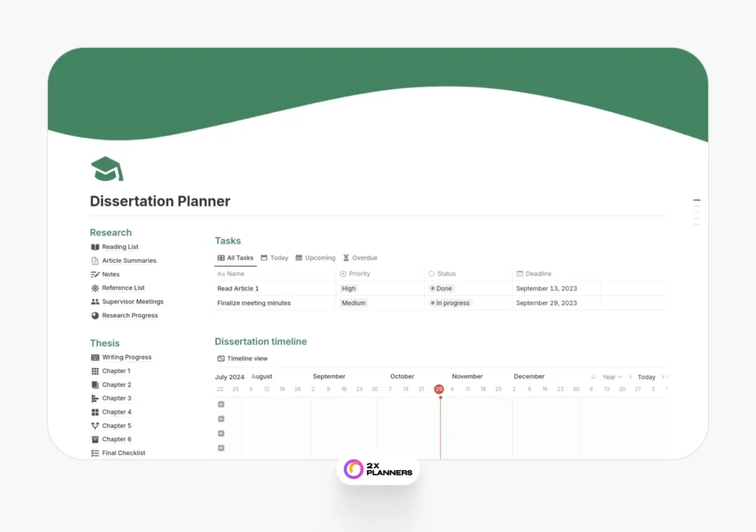Open the Timeline view selector
This screenshot has width=756, height=532.
[x=242, y=359]
